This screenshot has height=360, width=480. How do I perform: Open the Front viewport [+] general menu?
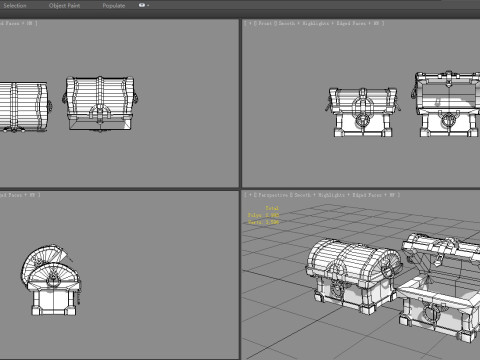tap(250, 23)
